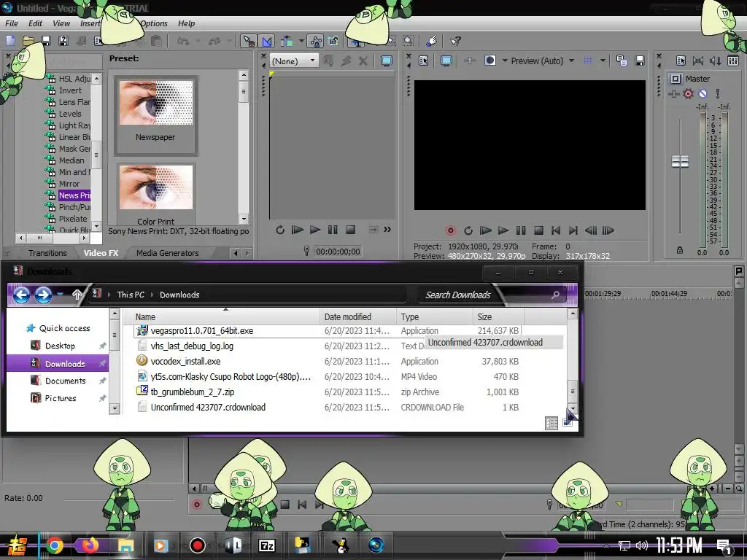747x560 pixels.
Task: Toggle the lock fader channels icon
Action: [680, 250]
